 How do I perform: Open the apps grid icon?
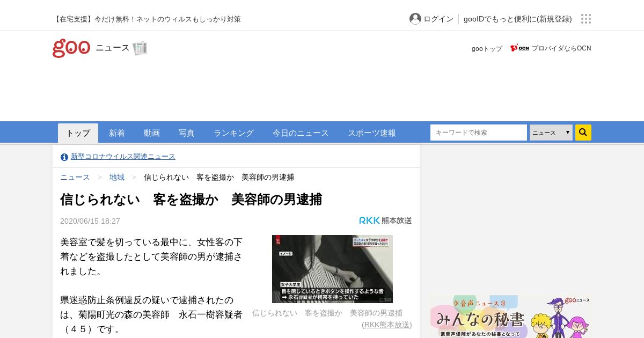(586, 19)
